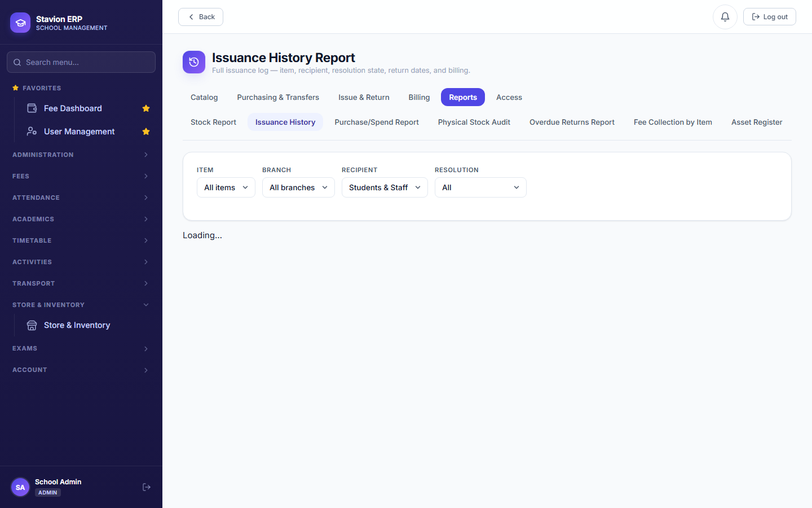Unfavorite Fee Dashboard using its star
The height and width of the screenshot is (508, 812).
point(146,108)
